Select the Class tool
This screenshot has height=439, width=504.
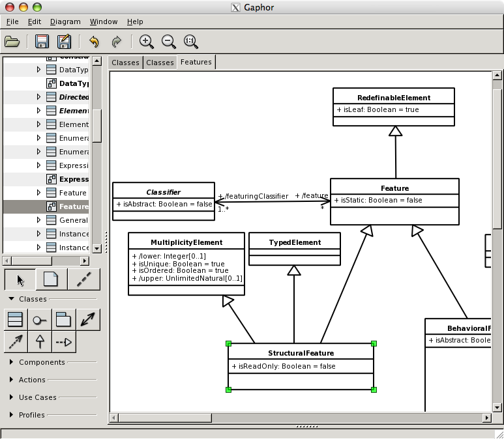pyautogui.click(x=16, y=320)
